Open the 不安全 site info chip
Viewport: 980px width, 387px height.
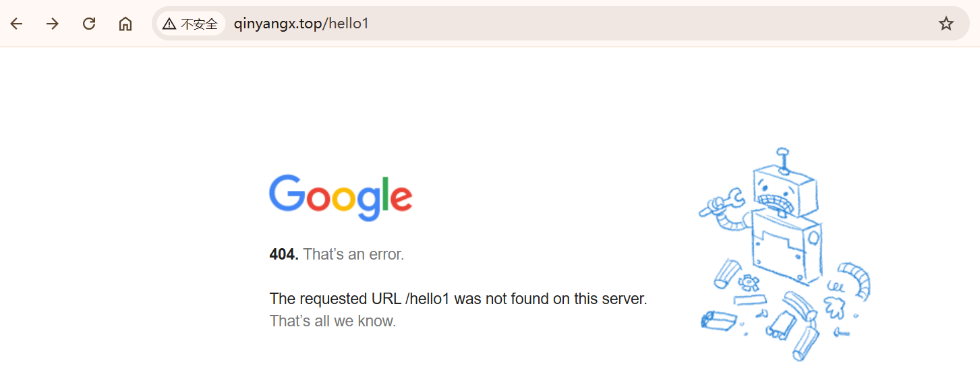(191, 24)
